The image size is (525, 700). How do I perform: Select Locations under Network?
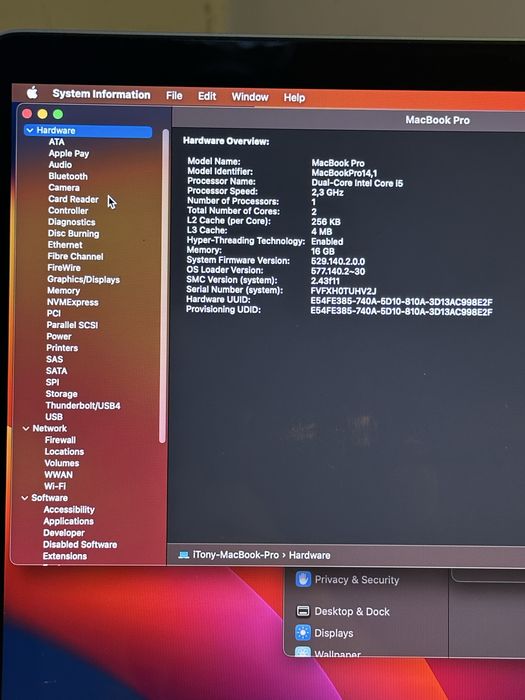64,451
